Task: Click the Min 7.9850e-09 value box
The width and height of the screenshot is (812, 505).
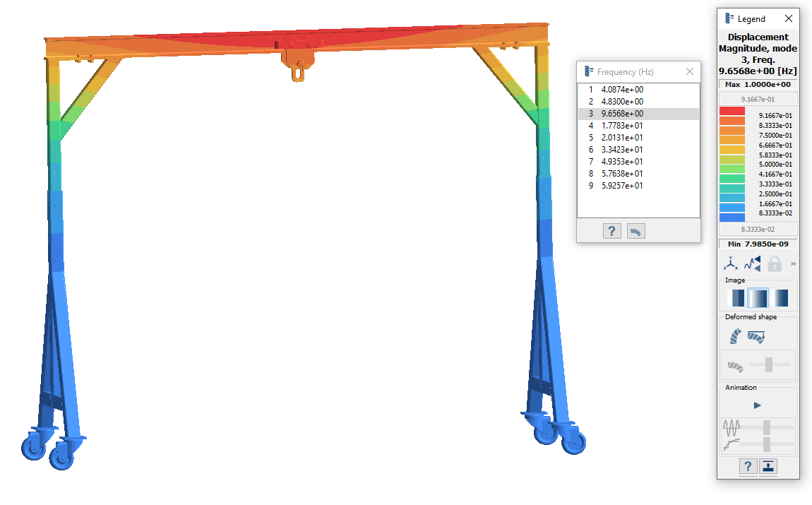Action: (758, 244)
